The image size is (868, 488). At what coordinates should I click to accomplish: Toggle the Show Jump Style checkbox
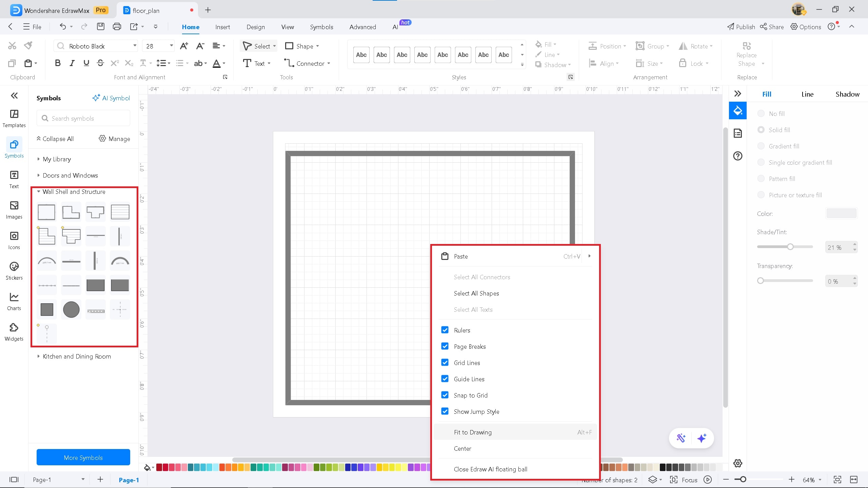point(445,411)
